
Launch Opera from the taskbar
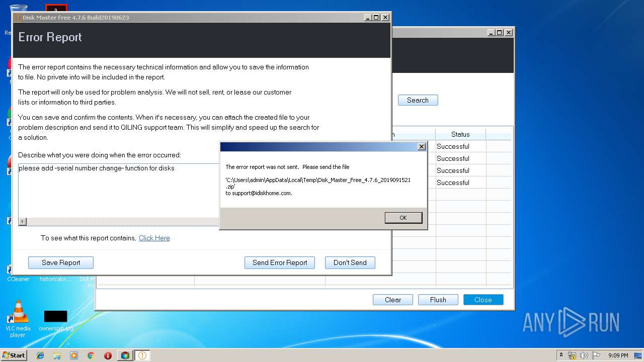pyautogui.click(x=108, y=355)
